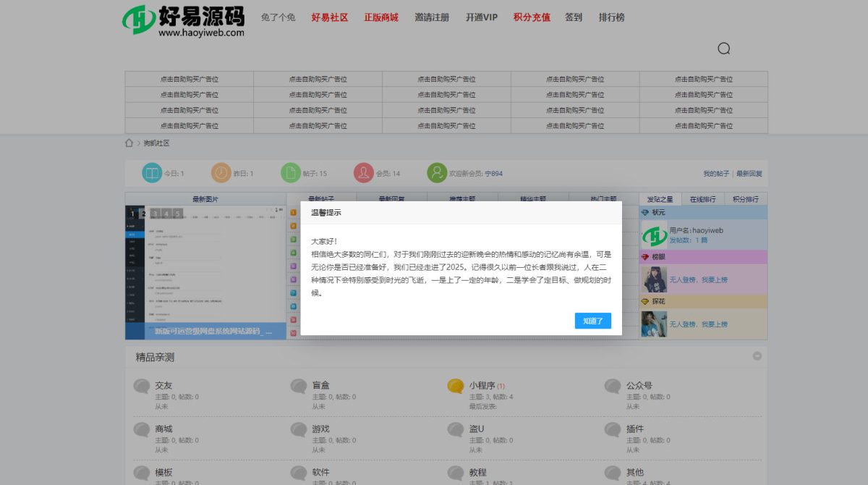Click the 游戏 forum bubble icon

(299, 430)
